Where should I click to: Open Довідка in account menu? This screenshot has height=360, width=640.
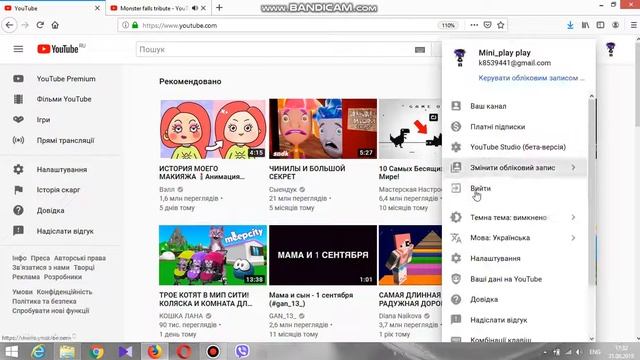515,300
